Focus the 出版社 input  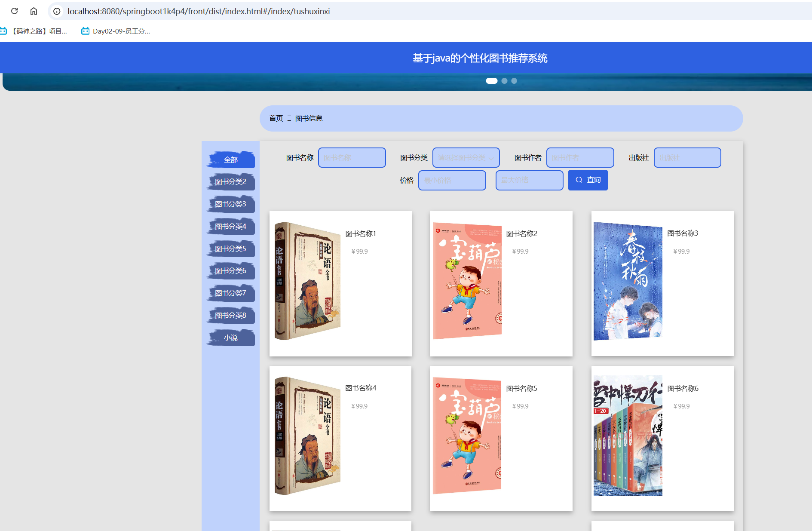click(x=687, y=158)
